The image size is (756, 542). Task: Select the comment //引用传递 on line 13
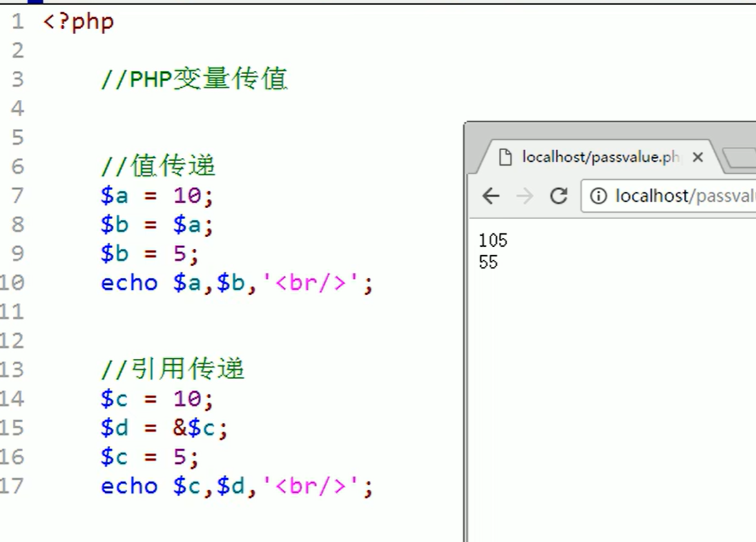(x=173, y=369)
